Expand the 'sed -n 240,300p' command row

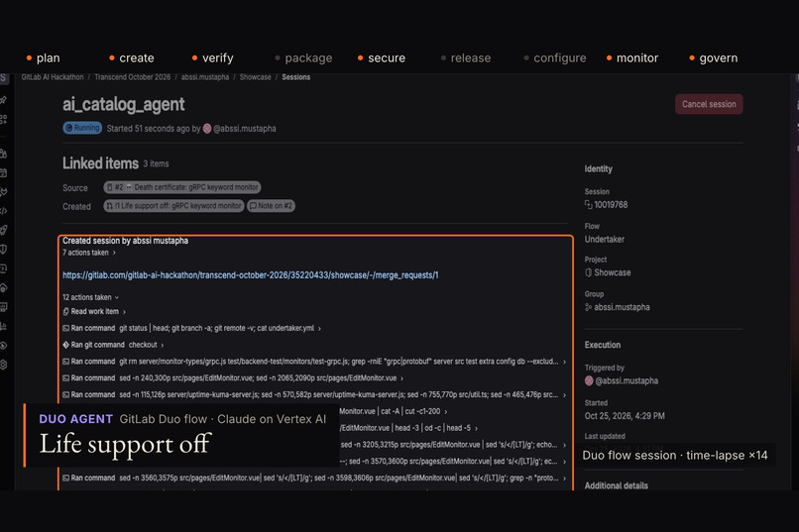click(233, 378)
